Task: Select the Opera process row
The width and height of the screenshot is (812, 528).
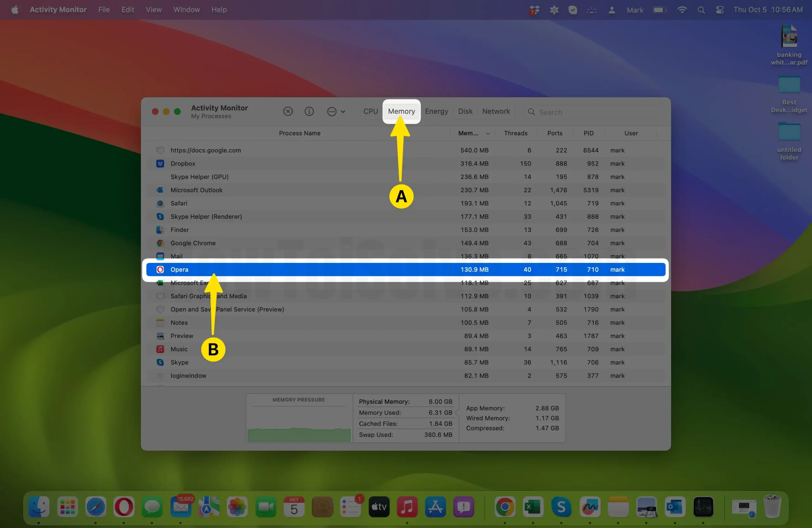Action: tap(406, 270)
